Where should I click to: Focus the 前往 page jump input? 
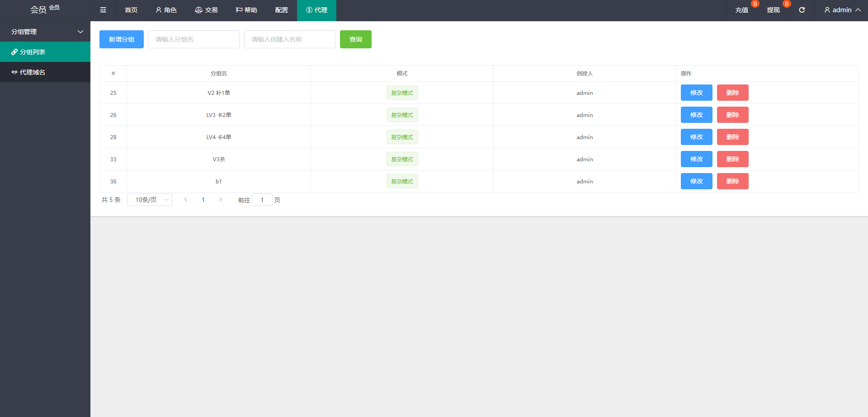coord(262,200)
